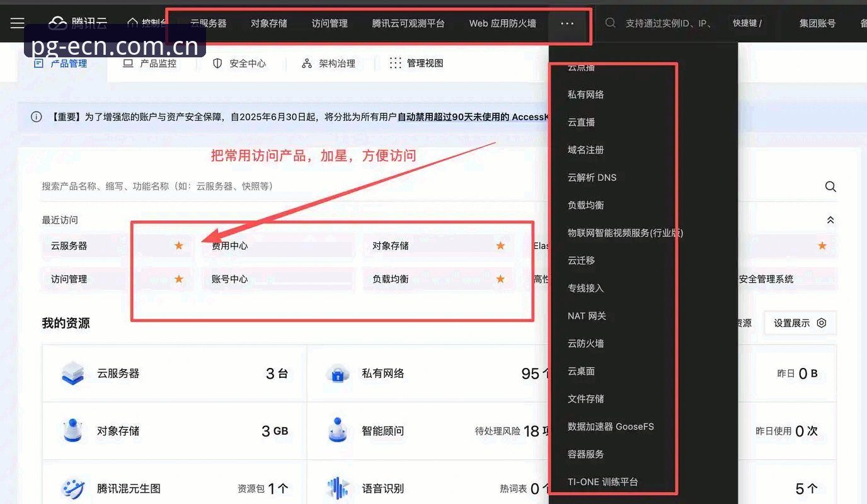Click the 云服务器 resource card icon
The width and height of the screenshot is (867, 504).
pos(73,373)
